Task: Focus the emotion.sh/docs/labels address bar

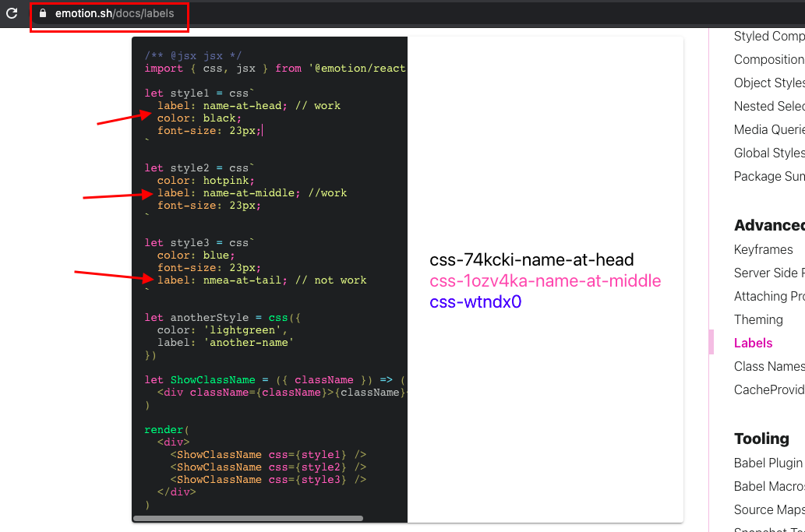Action: tap(115, 13)
